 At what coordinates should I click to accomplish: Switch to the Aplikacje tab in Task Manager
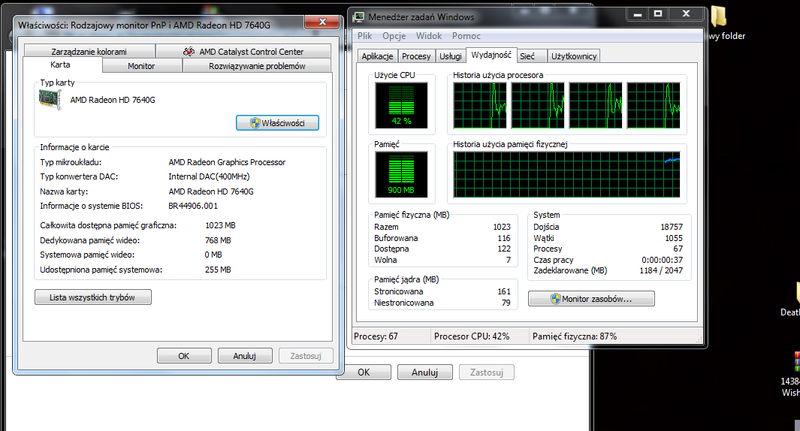377,56
